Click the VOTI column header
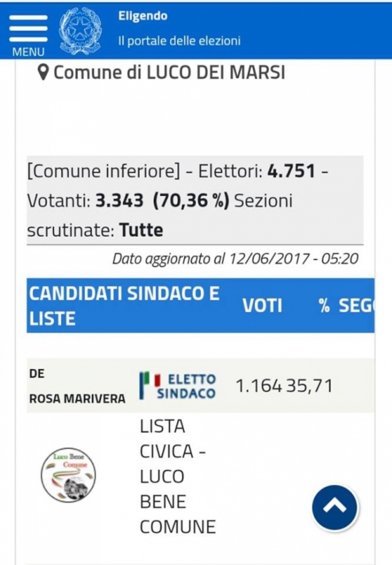The image size is (392, 565). click(x=262, y=305)
